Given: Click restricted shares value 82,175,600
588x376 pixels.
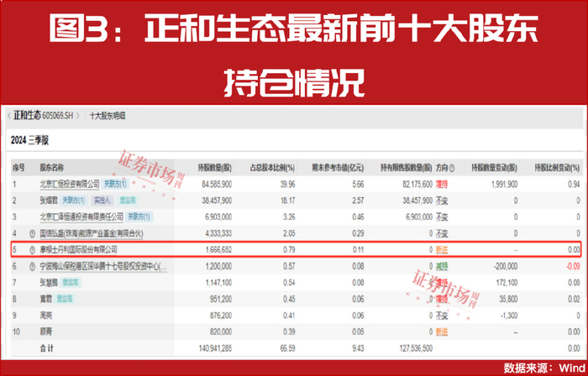Looking at the screenshot, I should click(417, 185).
